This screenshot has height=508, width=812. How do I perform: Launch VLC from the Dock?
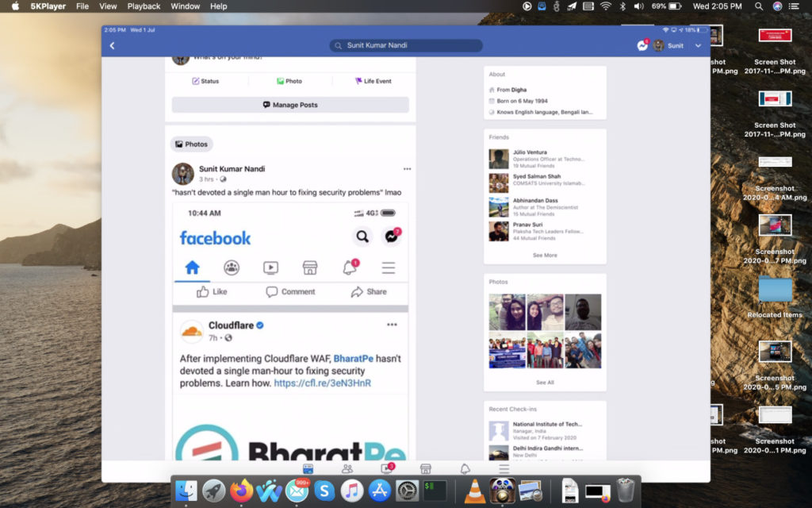(475, 491)
